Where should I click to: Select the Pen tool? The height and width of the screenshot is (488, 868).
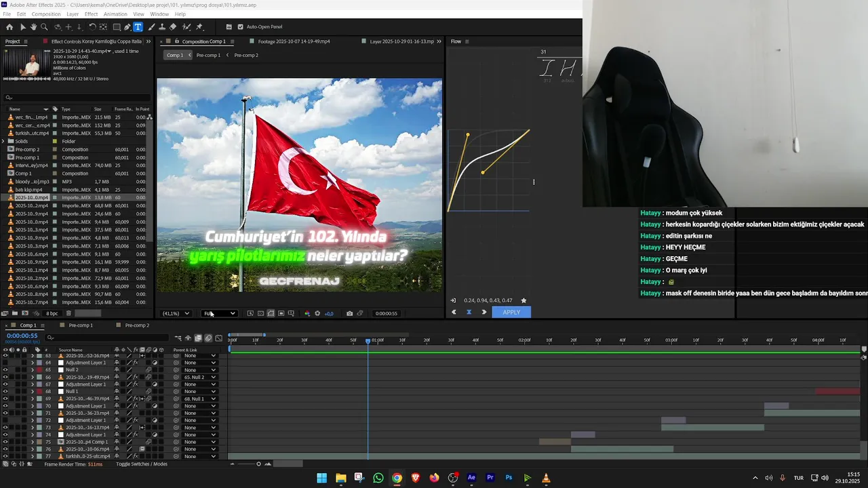tap(127, 27)
